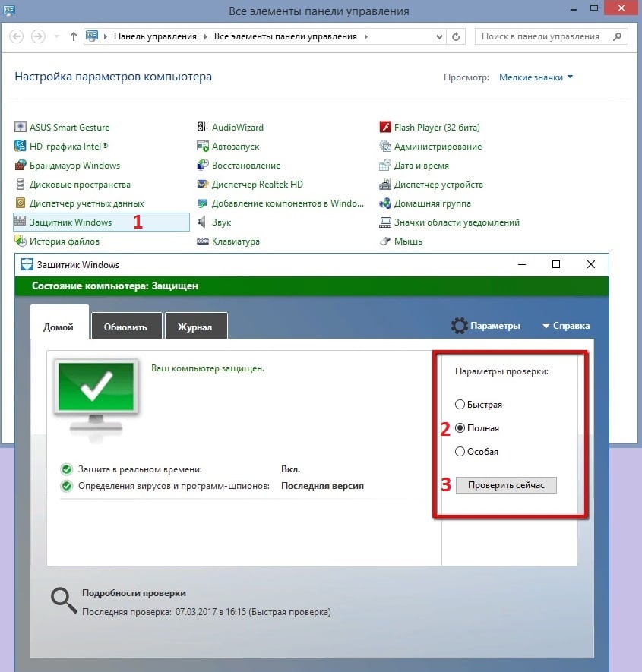Expand chevron after Все элементы панели управления

365,37
